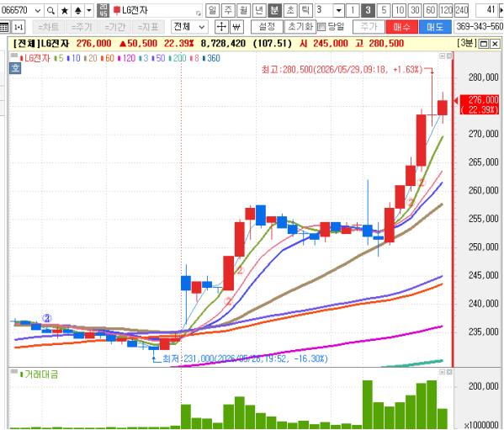This screenshot has height=430, width=504.
Task: Close the 거래대금 pane small x icon
Action: [x=449, y=372]
